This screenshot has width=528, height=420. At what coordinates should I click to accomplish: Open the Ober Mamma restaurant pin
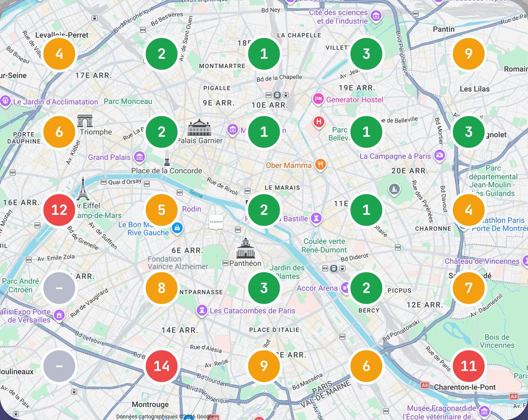pos(320,164)
